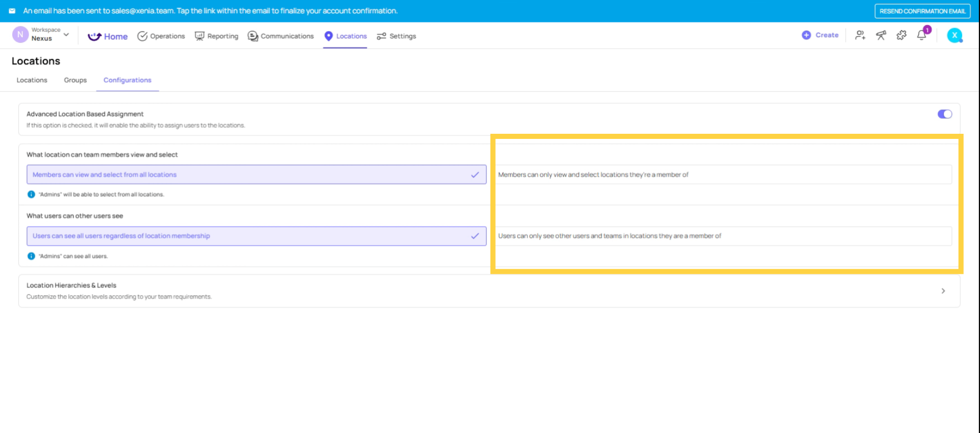Select Members can only view their locations

pos(723,175)
